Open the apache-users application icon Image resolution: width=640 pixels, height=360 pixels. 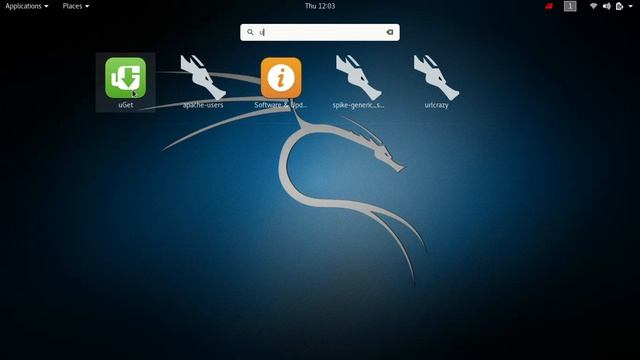[203, 78]
